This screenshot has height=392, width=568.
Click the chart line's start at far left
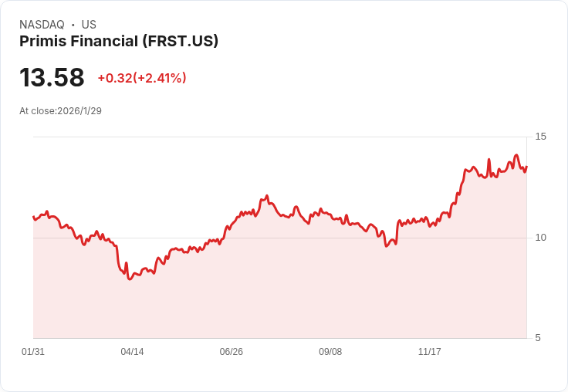click(x=34, y=217)
